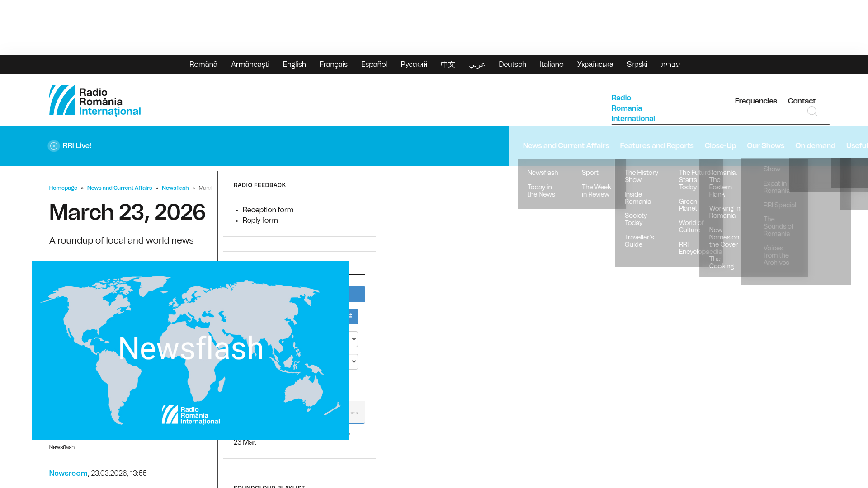
Task: Open Society Today
Action: (x=636, y=219)
